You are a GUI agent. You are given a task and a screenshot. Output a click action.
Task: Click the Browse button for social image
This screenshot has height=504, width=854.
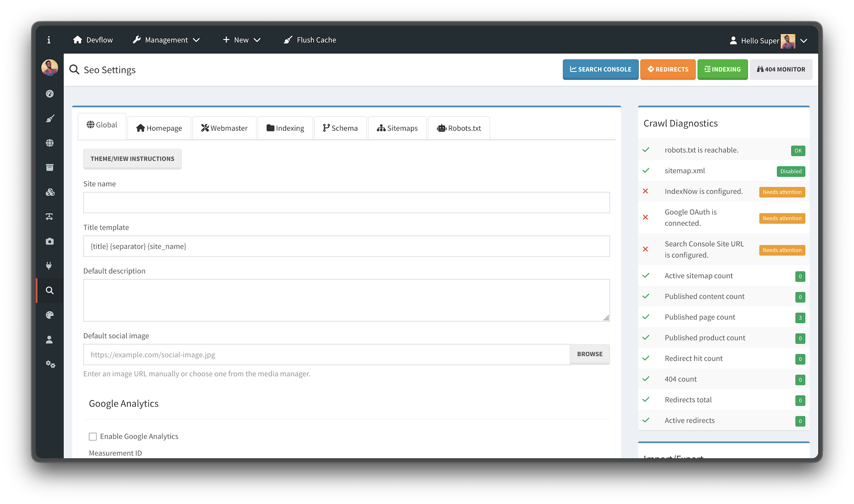coord(590,354)
